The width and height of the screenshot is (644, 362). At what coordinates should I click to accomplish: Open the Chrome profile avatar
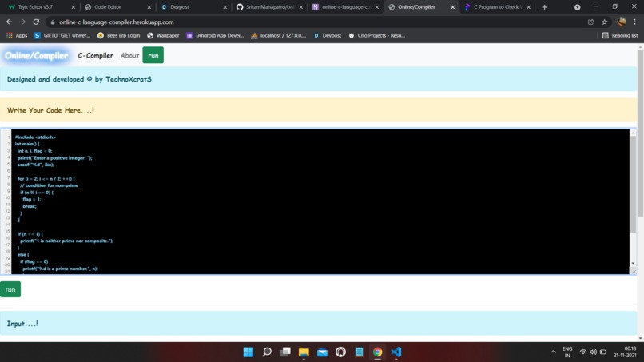[x=622, y=22]
